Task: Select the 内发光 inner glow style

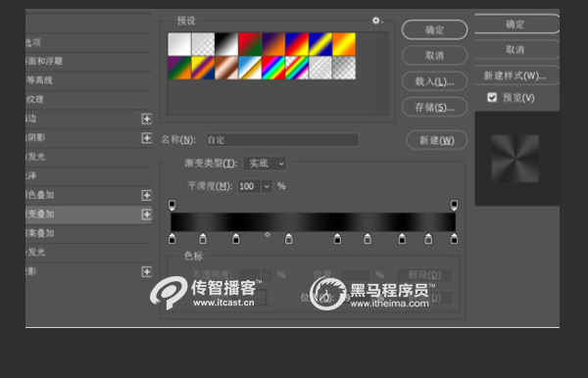Action: coord(88,157)
